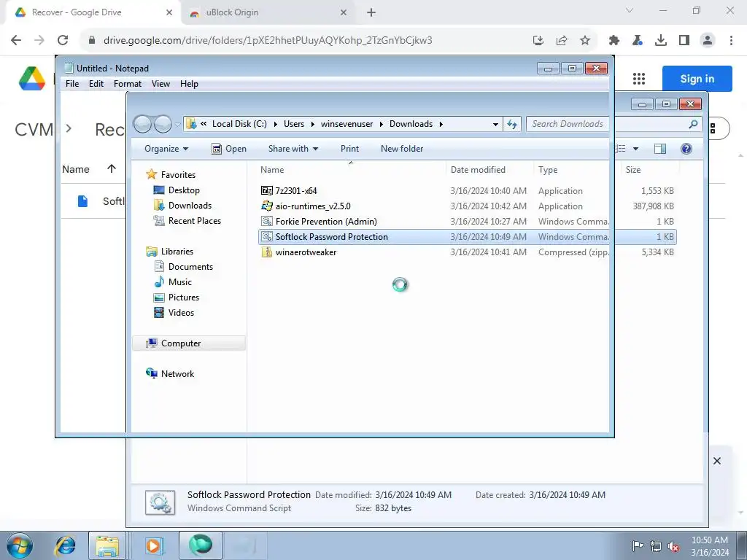This screenshot has width=747, height=560.
Task: Open Windows Explorer folder taskbar icon
Action: pyautogui.click(x=107, y=545)
